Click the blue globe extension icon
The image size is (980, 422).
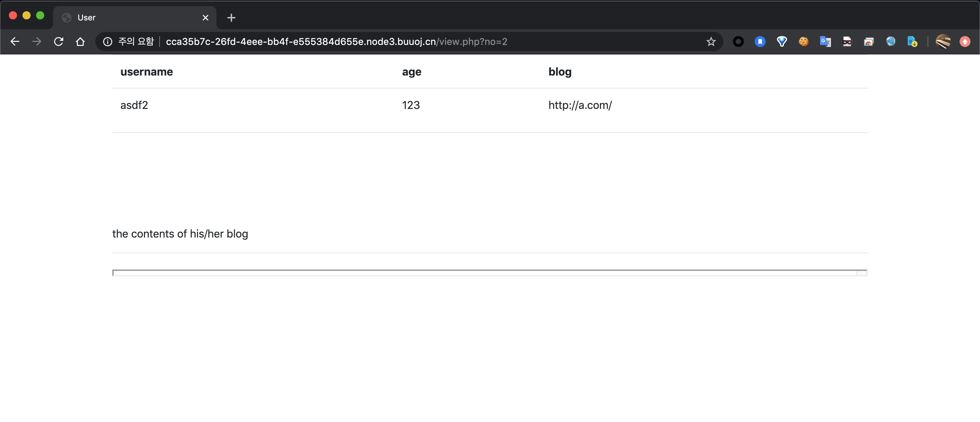click(890, 42)
